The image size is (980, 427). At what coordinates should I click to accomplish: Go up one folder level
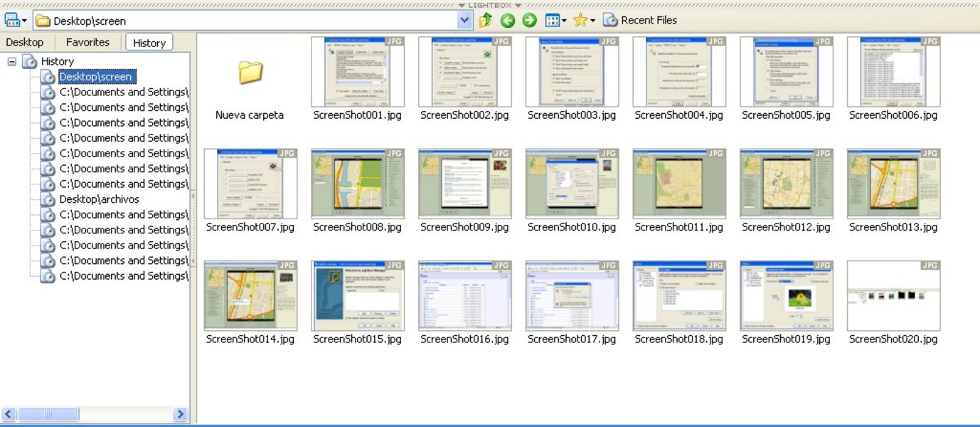click(x=486, y=21)
